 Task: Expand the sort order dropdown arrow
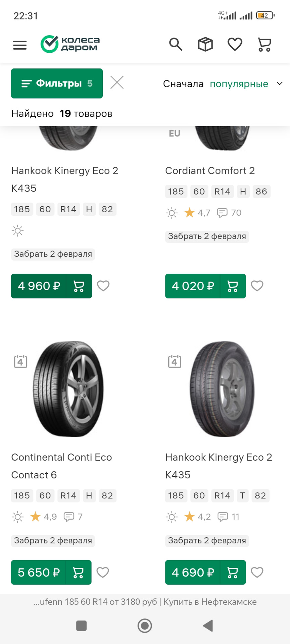(280, 84)
